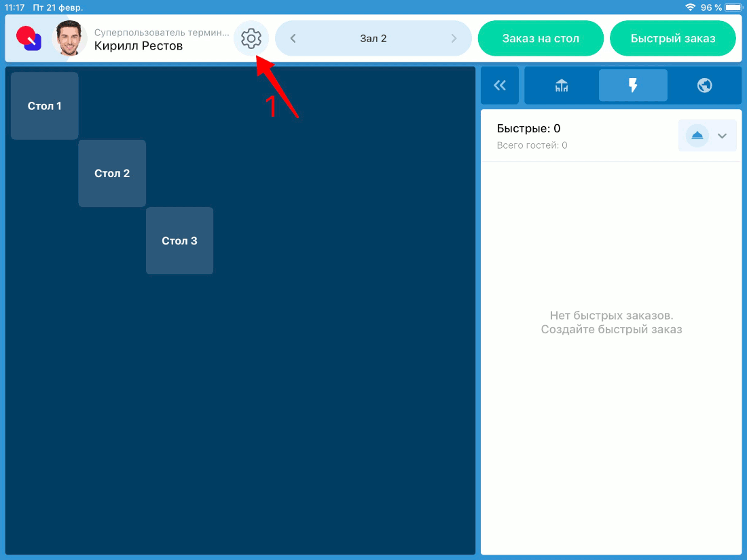
Task: Check the battery indicator icon
Action: [x=733, y=7]
